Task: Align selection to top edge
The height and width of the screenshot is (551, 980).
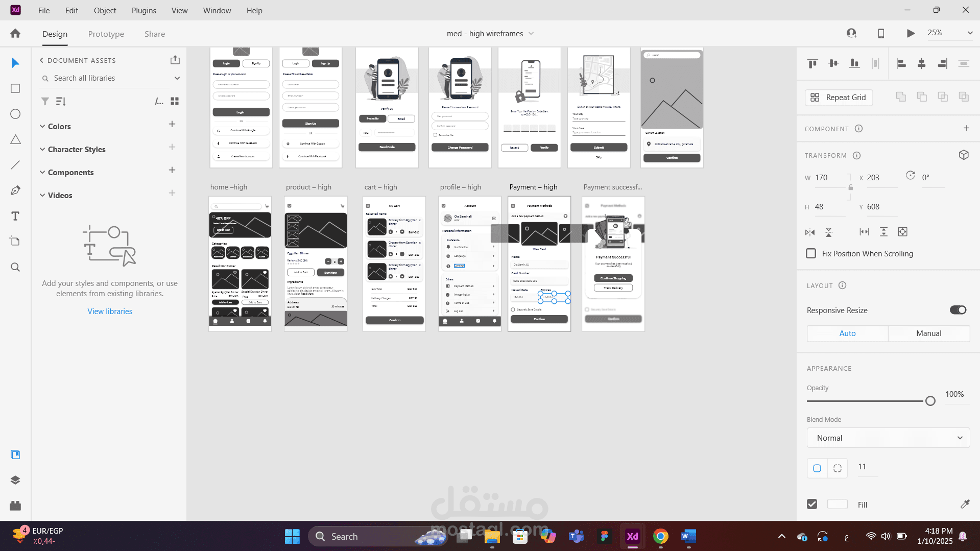Action: (x=812, y=63)
